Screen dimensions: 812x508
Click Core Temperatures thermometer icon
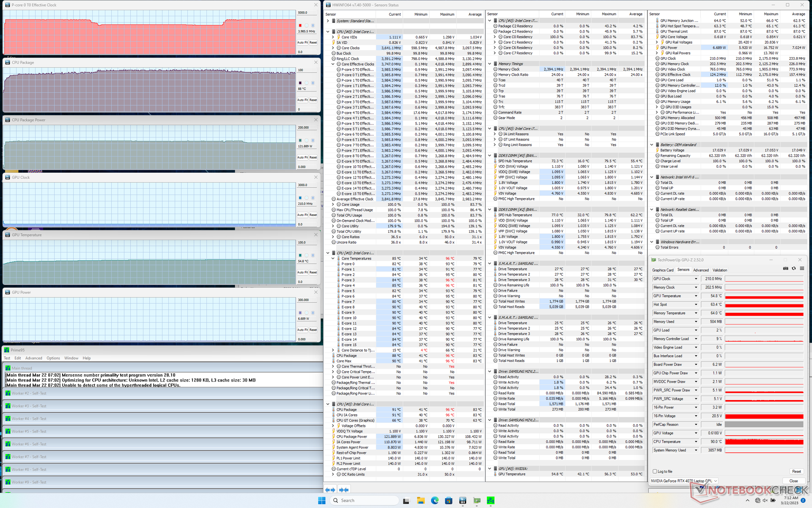[339, 259]
